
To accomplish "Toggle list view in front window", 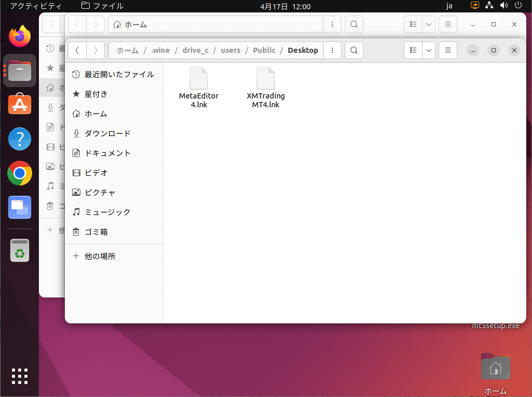I will coord(413,50).
